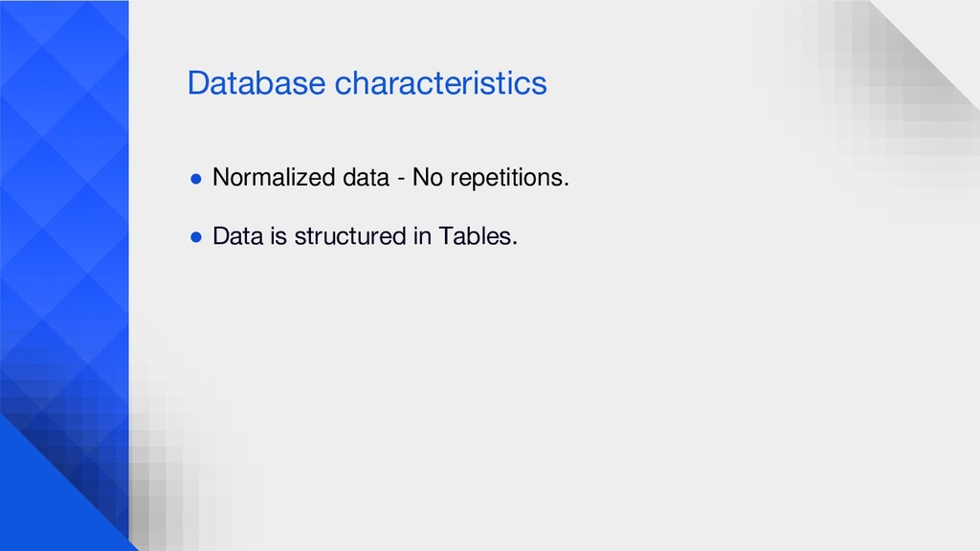Click the 'Normalized data - No repetitions.' bullet text
The height and width of the screenshot is (551, 980).
pyautogui.click(x=390, y=177)
